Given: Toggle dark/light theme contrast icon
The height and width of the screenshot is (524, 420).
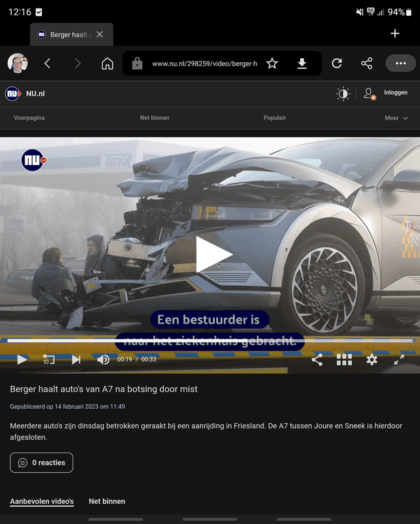Looking at the screenshot, I should (343, 94).
